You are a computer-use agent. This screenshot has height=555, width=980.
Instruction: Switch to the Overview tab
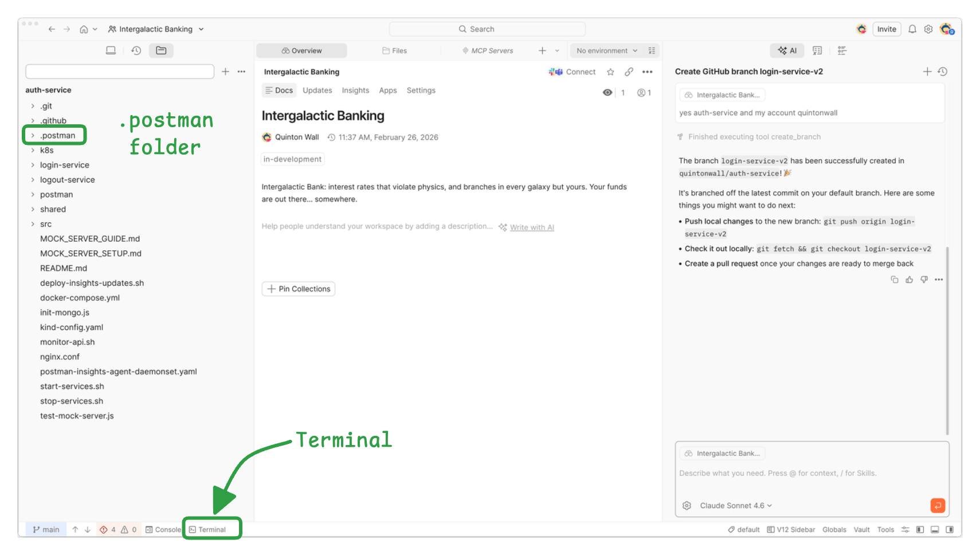301,50
